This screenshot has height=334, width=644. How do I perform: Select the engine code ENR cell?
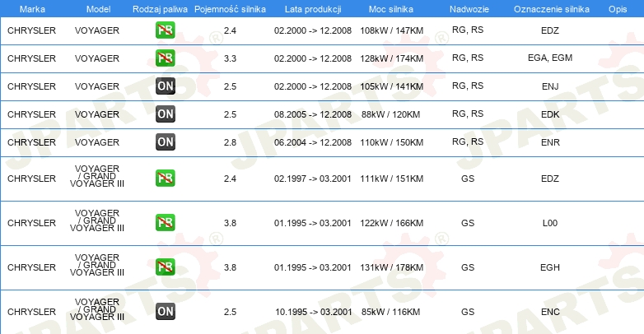click(x=550, y=142)
